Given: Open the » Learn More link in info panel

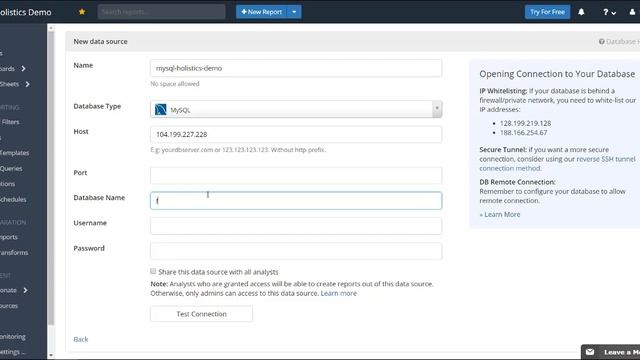Looking at the screenshot, I should pos(500,214).
